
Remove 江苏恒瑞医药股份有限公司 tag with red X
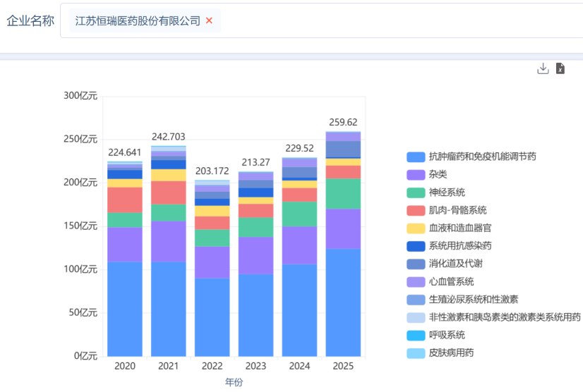[209, 20]
